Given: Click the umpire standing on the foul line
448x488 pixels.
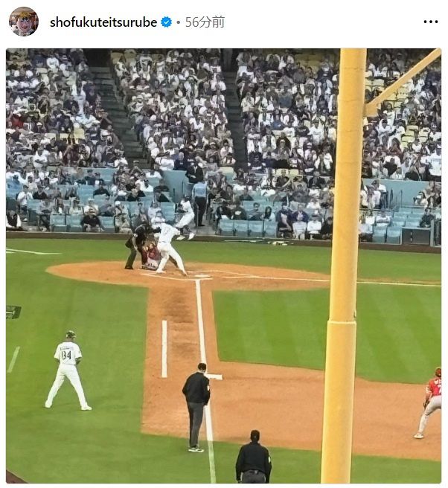Looking at the screenshot, I should pos(196,407).
